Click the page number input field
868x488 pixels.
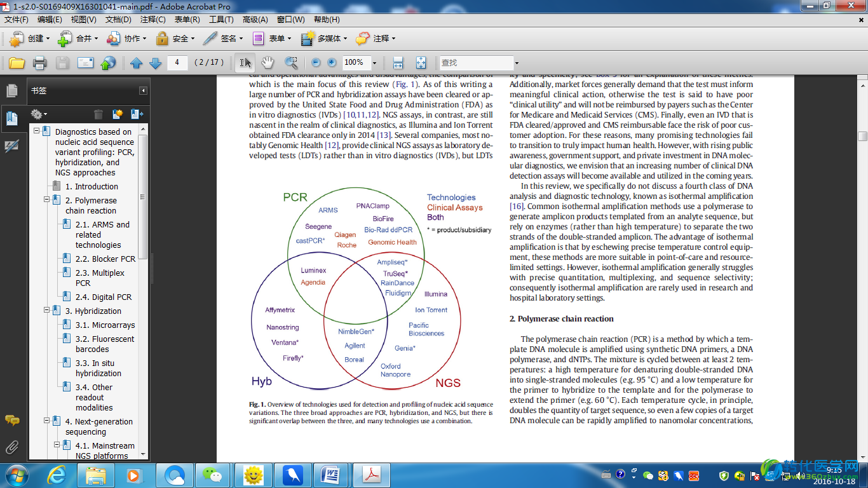[x=177, y=62]
